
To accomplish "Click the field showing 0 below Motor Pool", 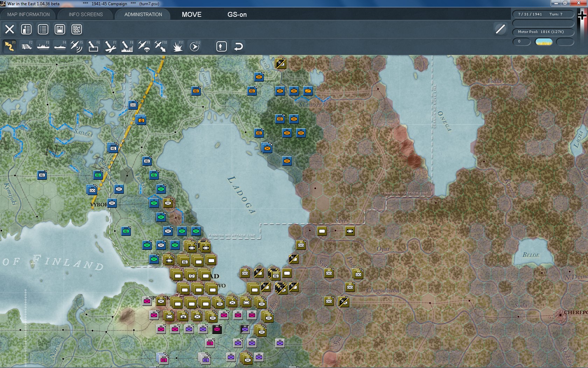I will point(521,42).
